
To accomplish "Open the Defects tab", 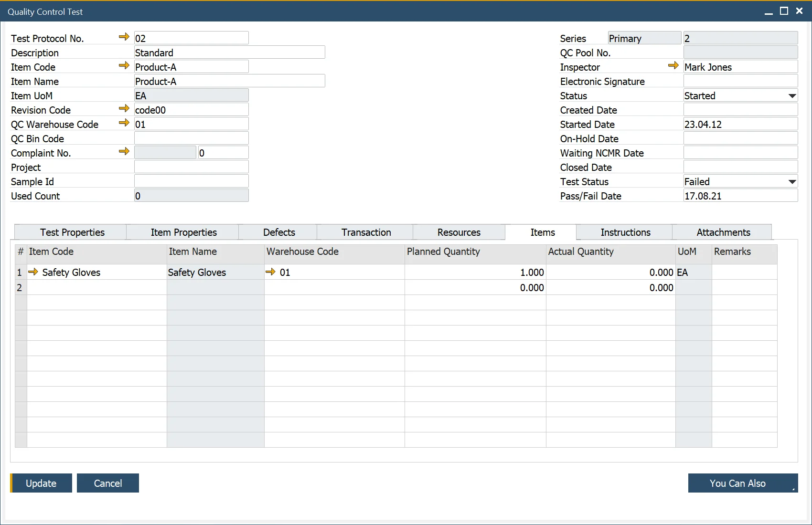I will click(279, 232).
